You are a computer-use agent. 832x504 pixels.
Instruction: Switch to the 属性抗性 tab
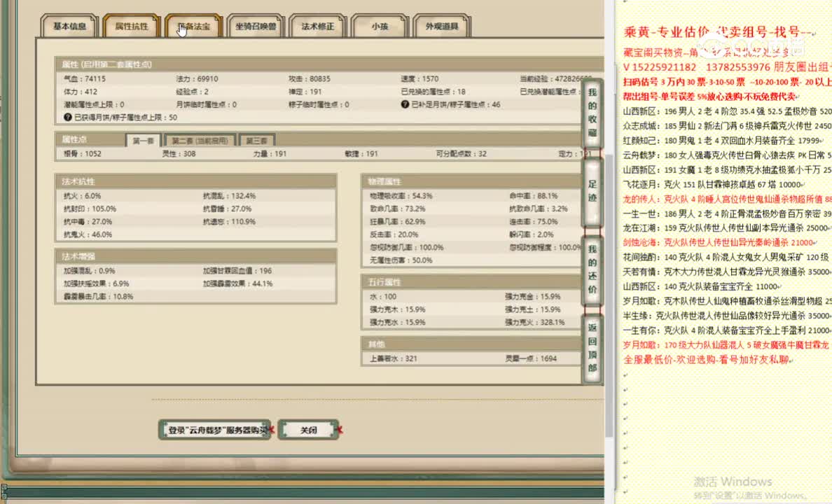click(x=132, y=26)
